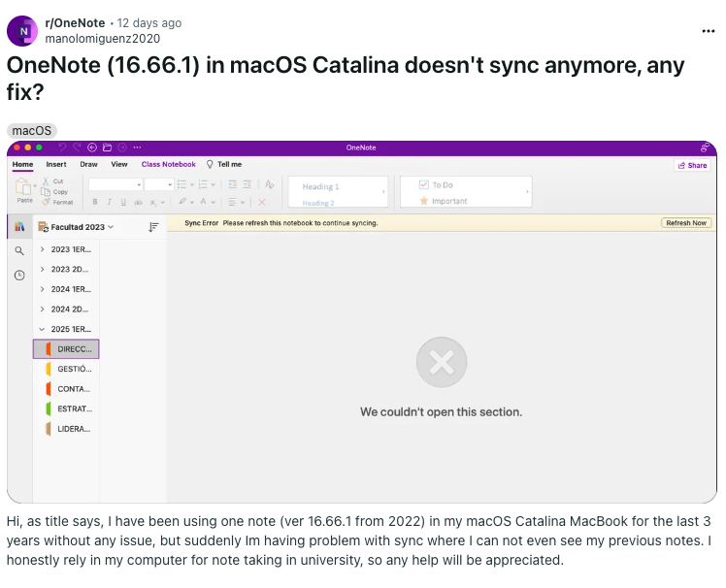Image resolution: width=726 pixels, height=588 pixels.
Task: Click the decrease indent icon
Action: point(232,184)
